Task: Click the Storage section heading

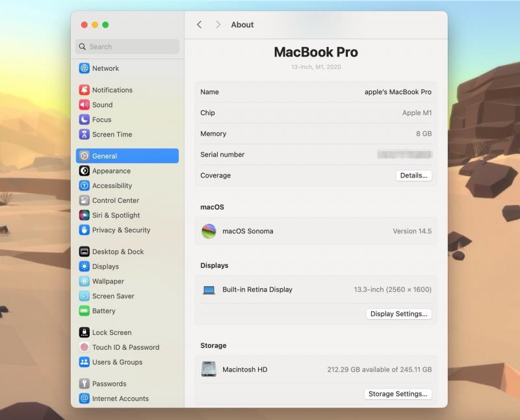Action: [213, 345]
